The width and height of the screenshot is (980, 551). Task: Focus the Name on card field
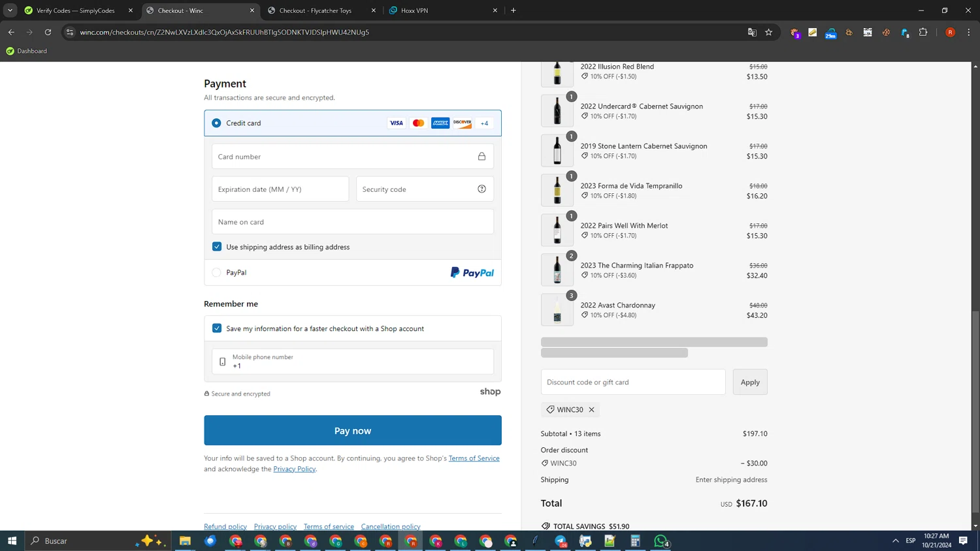click(x=353, y=222)
